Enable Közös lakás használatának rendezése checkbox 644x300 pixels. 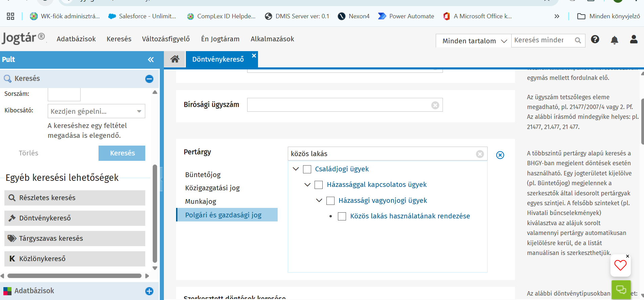[x=342, y=216]
